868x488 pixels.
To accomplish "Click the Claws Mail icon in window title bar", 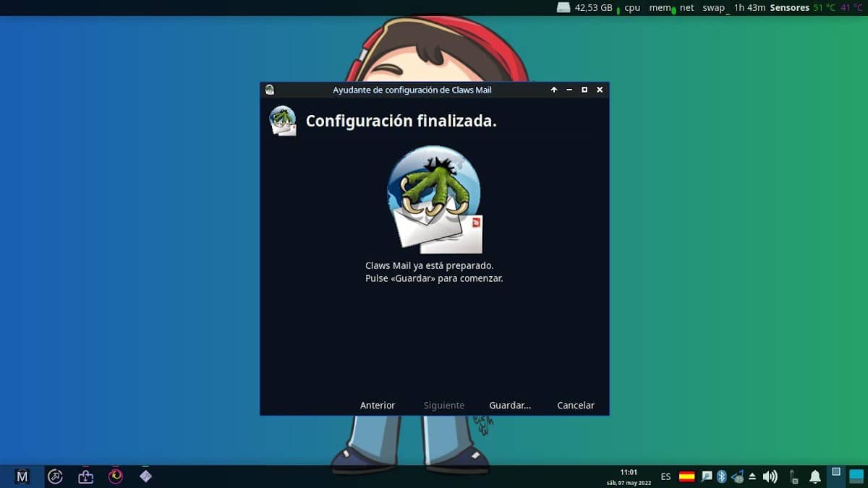I will pos(270,90).
